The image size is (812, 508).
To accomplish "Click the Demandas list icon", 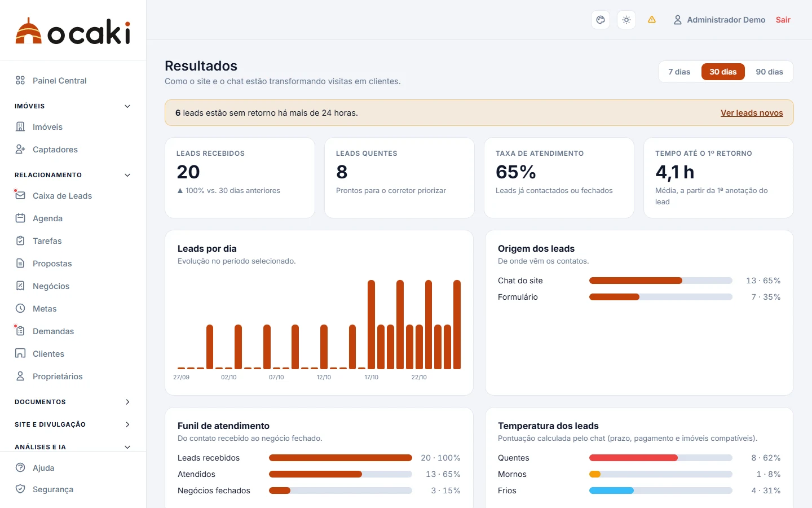I will pos(20,331).
